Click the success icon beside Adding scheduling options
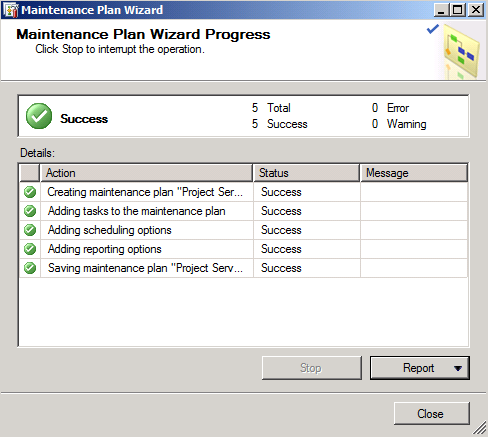488x437 pixels. 30,230
